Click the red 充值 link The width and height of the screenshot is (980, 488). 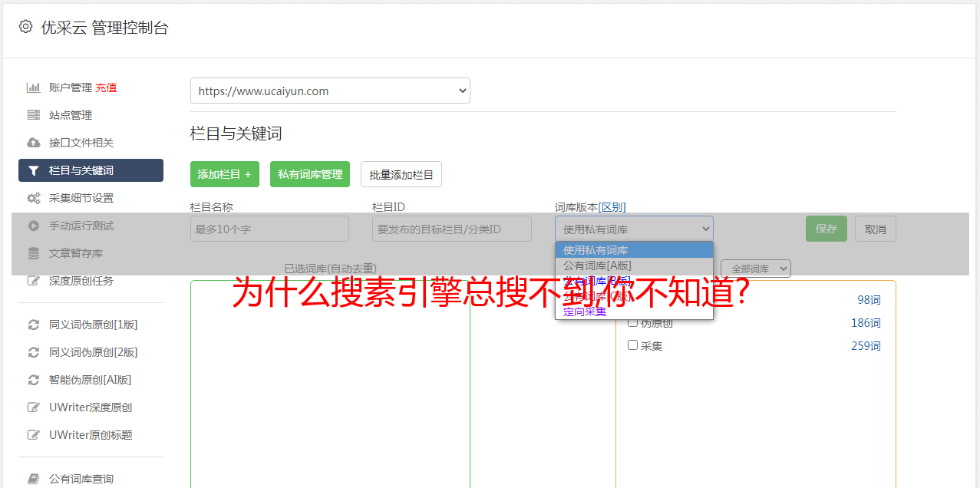coord(106,87)
